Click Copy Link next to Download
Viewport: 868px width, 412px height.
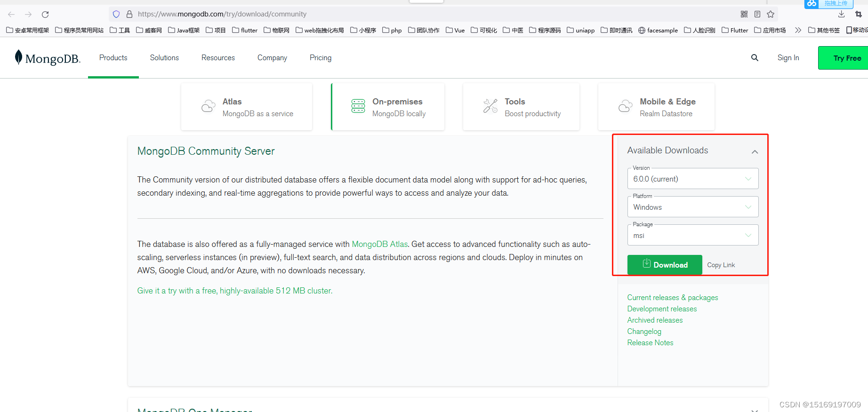(721, 265)
